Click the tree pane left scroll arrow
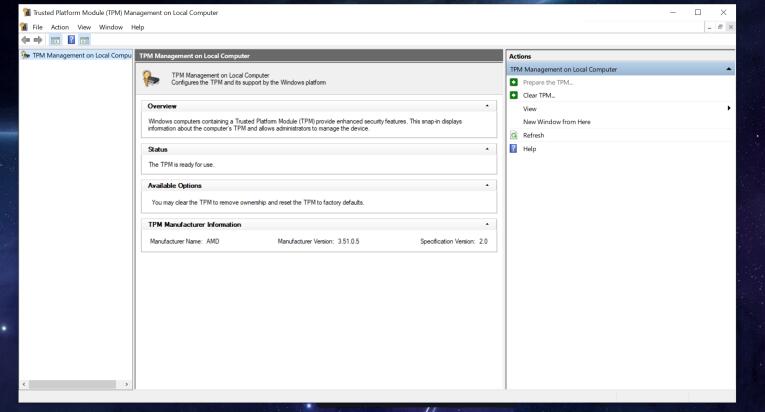Viewport: 765px width, 412px height. pos(24,384)
